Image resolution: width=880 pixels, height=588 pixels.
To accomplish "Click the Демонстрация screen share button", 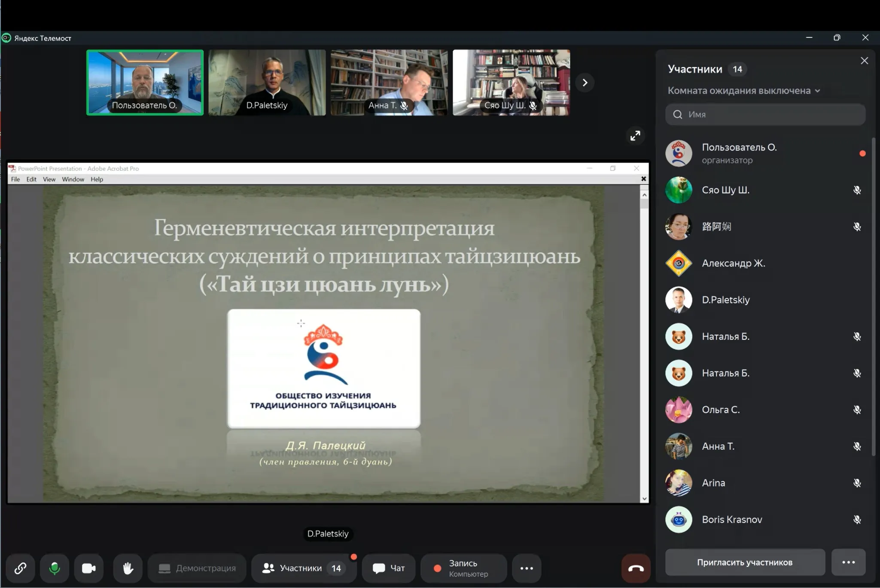I will 197,568.
